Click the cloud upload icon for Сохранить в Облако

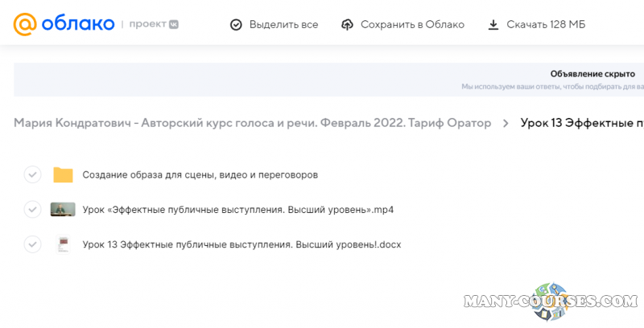click(348, 25)
